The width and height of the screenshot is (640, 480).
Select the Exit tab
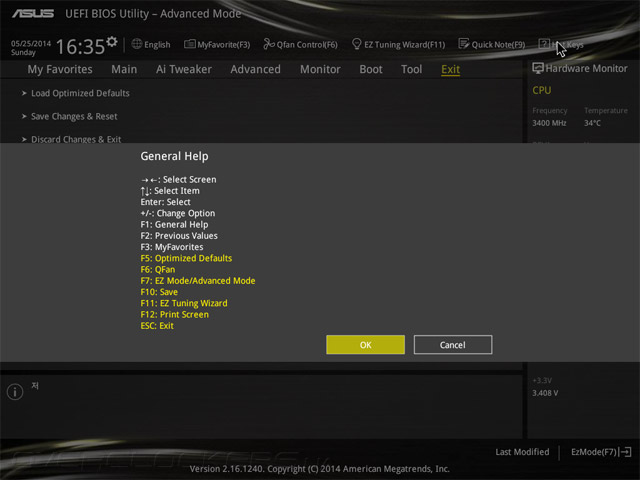[451, 69]
